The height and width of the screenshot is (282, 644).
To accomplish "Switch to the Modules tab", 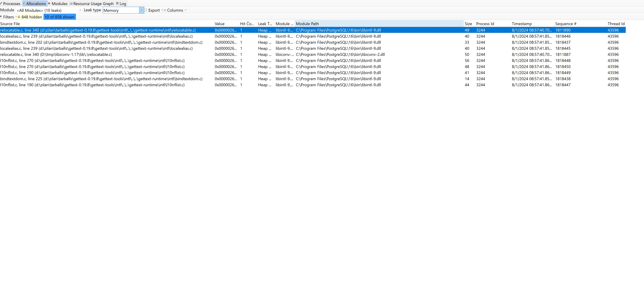I will (59, 4).
